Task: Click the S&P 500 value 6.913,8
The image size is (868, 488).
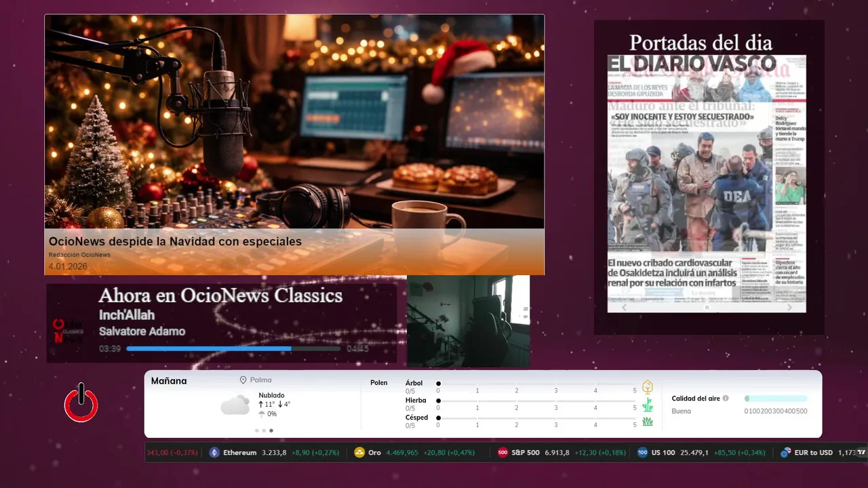Action: coord(557,453)
